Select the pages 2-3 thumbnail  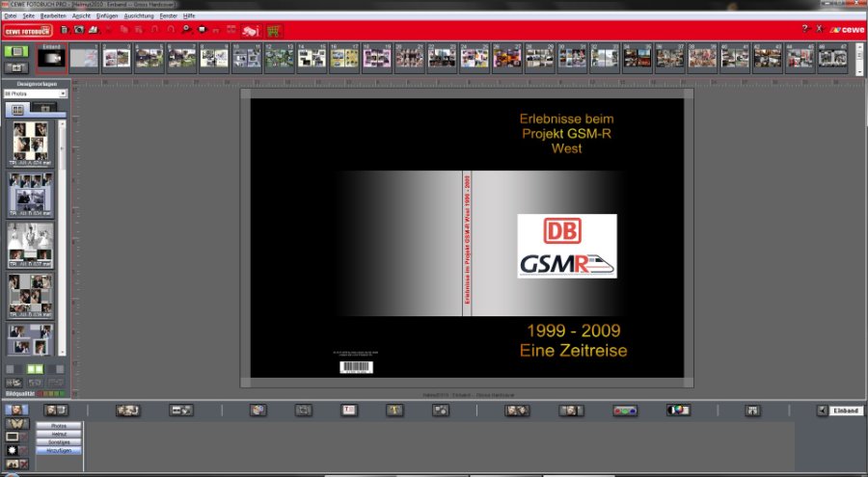(117, 58)
